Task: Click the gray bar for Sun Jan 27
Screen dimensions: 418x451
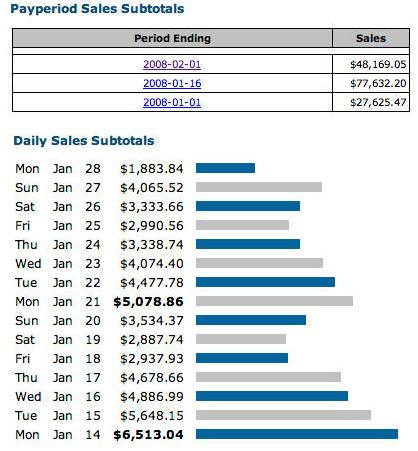Action: pos(259,187)
